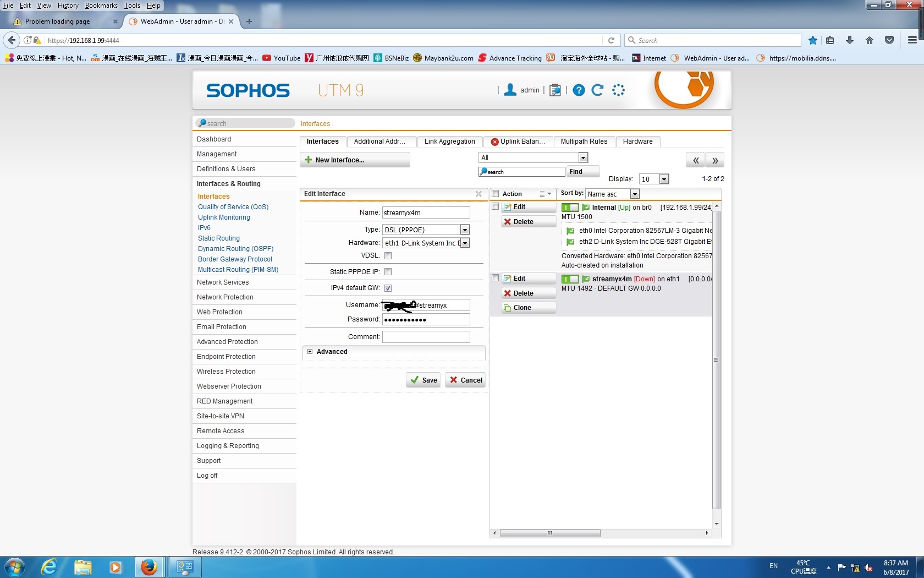Open the bookmarks list icon
924x578 pixels.
tap(830, 40)
